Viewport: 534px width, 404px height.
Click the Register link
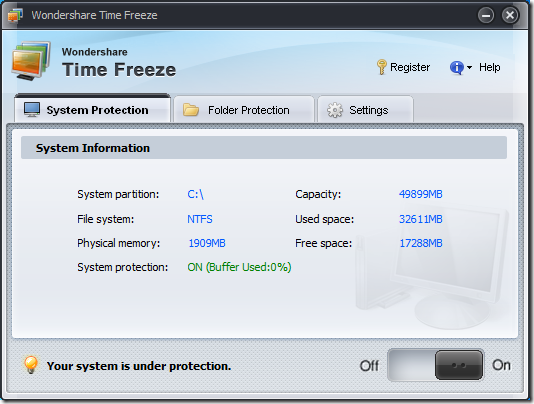click(410, 67)
